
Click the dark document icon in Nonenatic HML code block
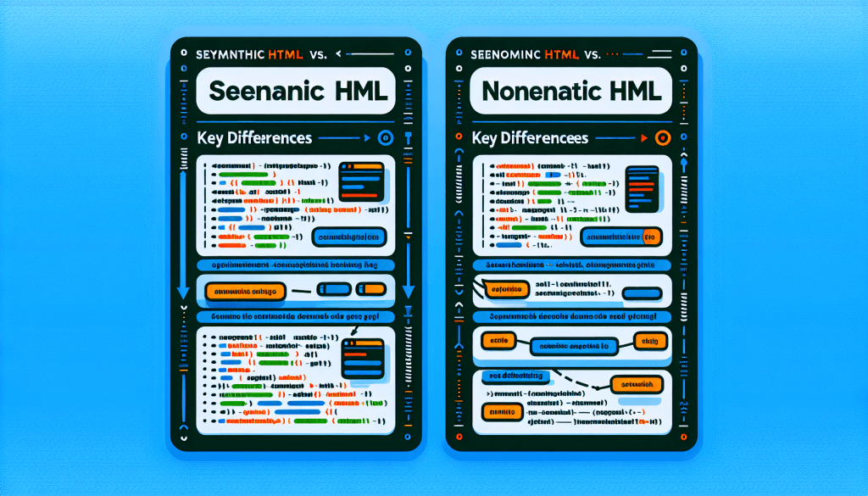(642, 189)
